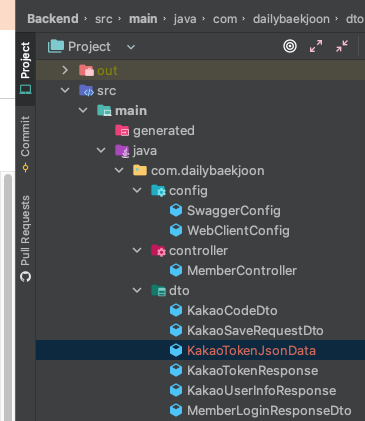Collapse the dto package chevron

[x=137, y=290]
